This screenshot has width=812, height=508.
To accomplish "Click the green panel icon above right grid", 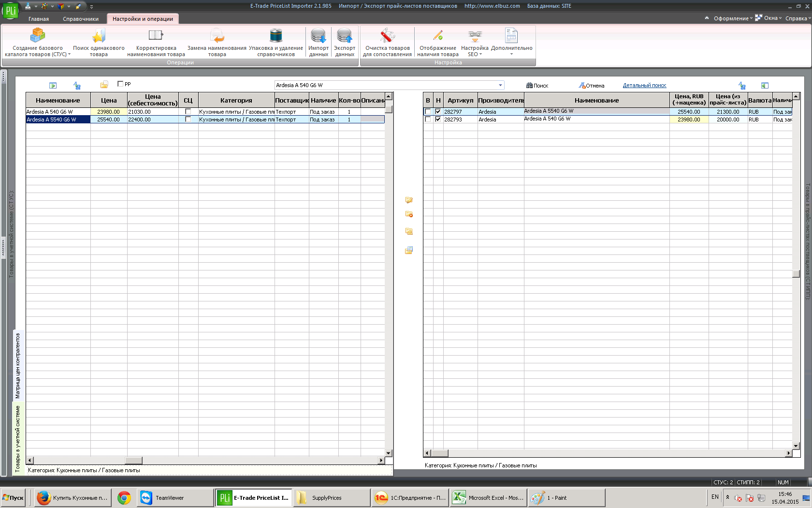I will point(765,86).
